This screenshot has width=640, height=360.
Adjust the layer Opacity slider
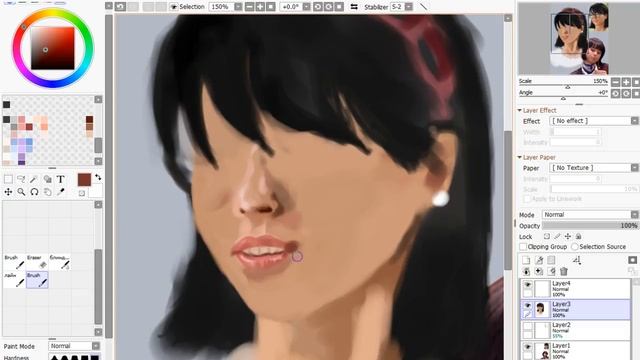click(x=590, y=225)
